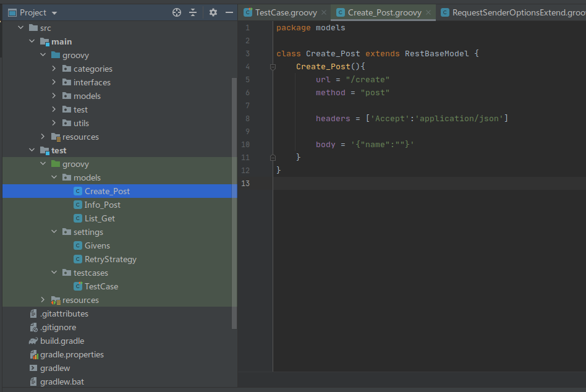This screenshot has width=586, height=392.
Task: Select the Create_Post class icon in tree
Action: coord(78,191)
